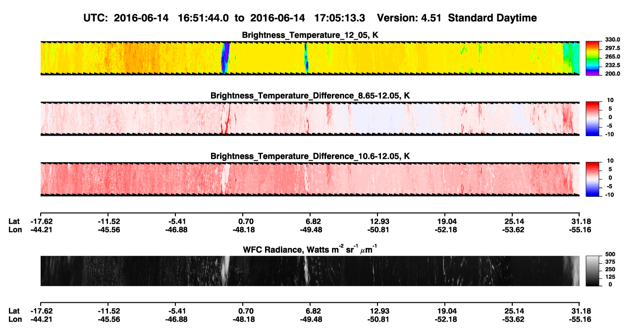Click the 375 tick on the WFC color bar

[x=610, y=262]
